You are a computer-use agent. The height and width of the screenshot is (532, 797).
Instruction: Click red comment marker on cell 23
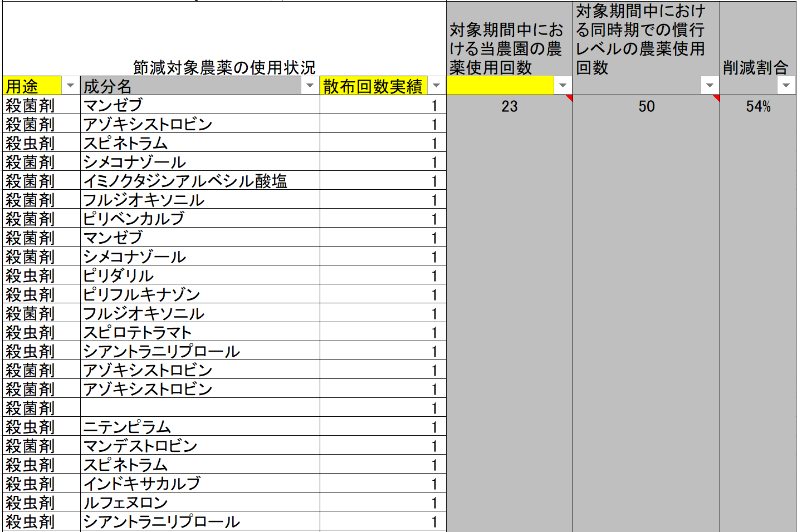[x=569, y=98]
